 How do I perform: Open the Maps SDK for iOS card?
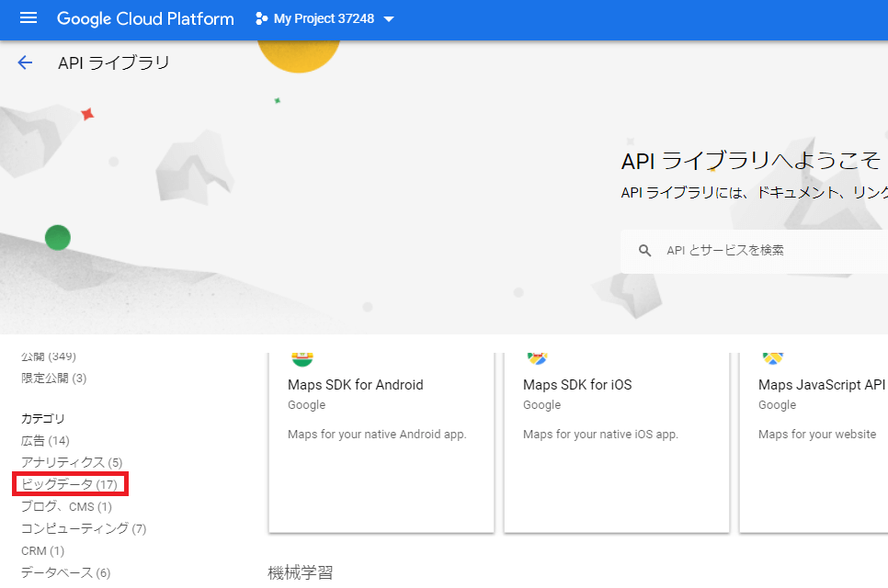pyautogui.click(x=617, y=442)
